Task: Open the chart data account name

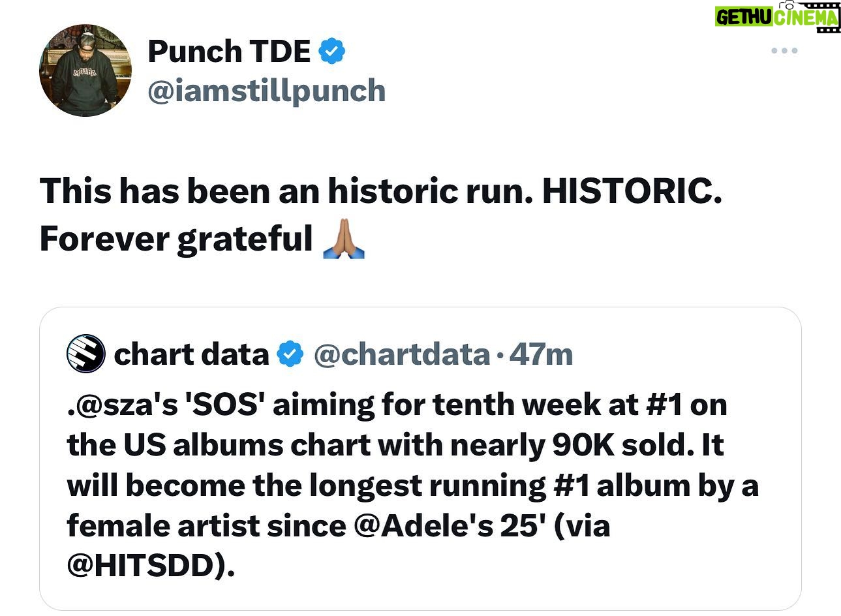Action: click(191, 354)
